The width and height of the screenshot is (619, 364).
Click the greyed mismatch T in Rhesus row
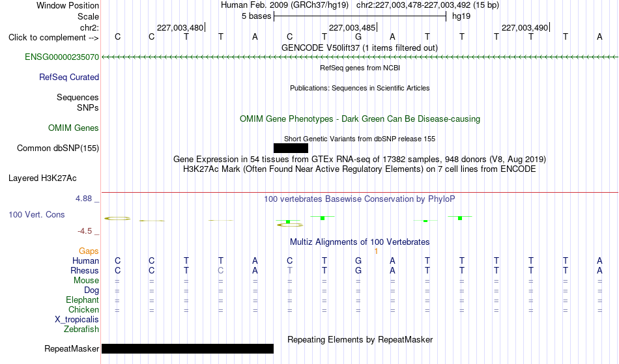[289, 270]
